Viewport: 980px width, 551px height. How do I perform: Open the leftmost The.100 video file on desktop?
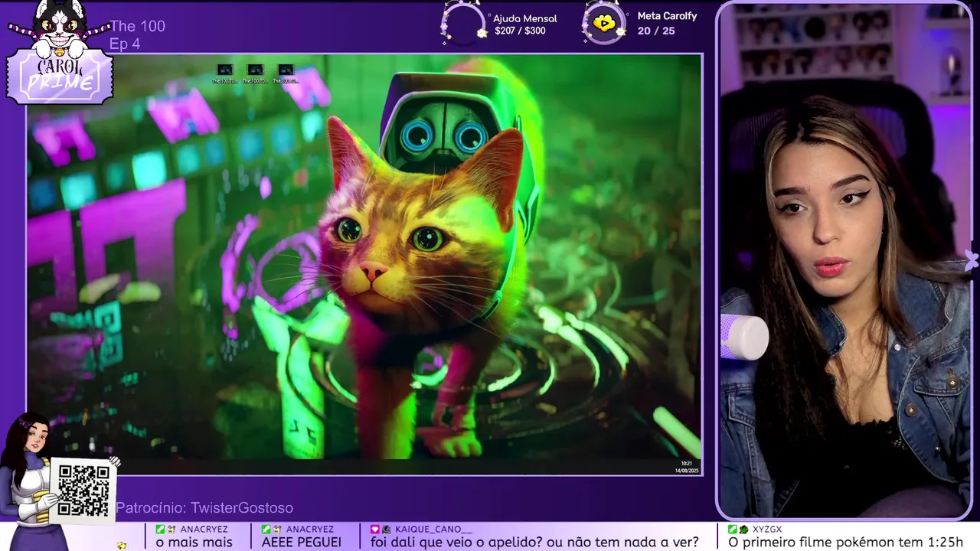(224, 73)
